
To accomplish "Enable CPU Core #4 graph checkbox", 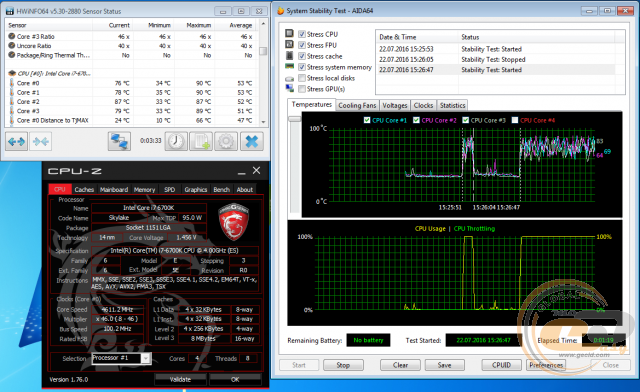I will 515,120.
